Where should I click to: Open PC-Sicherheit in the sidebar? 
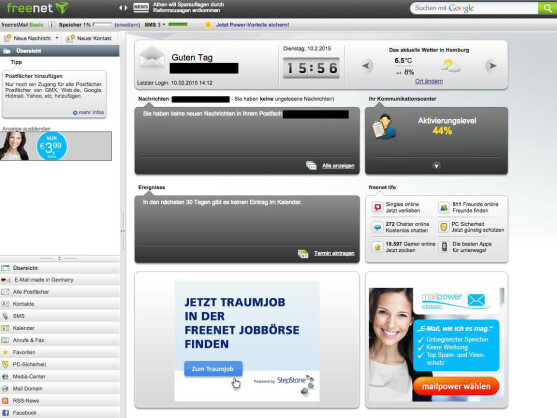point(60,364)
